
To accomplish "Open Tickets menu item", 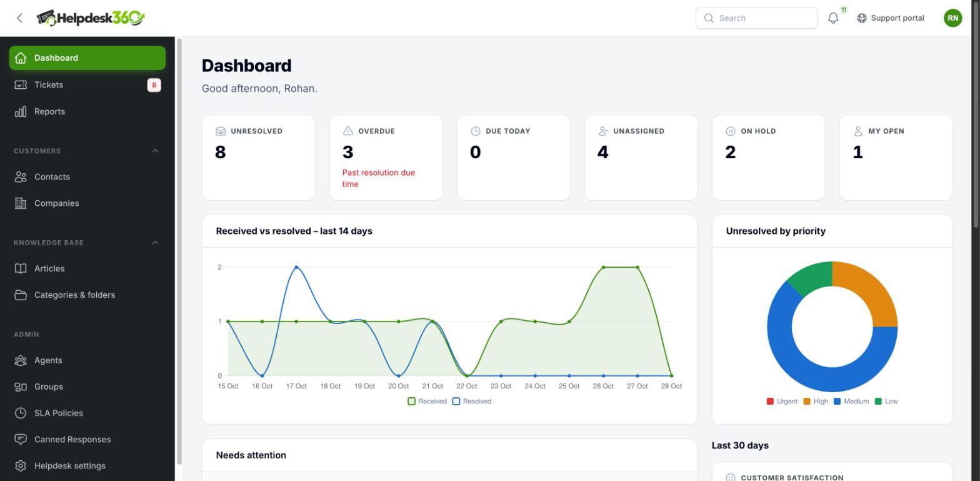I will pos(87,85).
